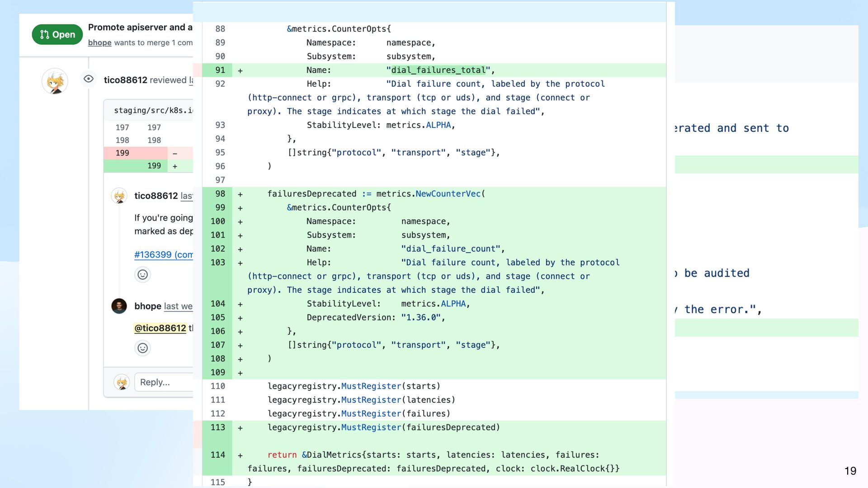Viewport: 868px width, 488px height.
Task: Select diff line number 113
Action: coord(217,427)
